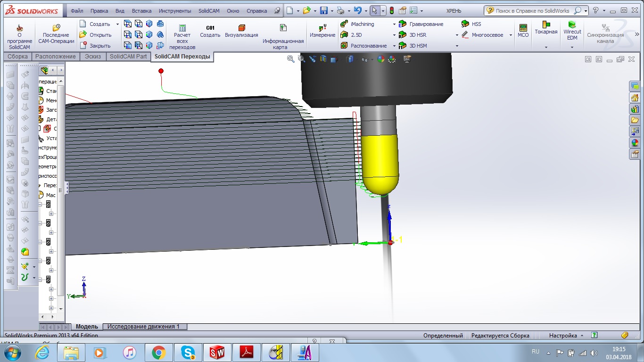This screenshot has height=362, width=644.
Task: Click Определенный status text
Action: tap(443, 336)
